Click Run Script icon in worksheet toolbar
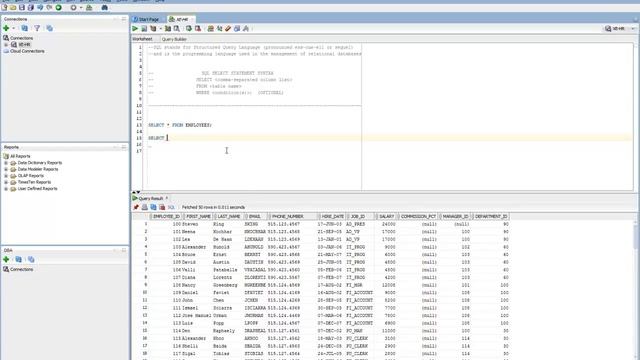This screenshot has height=360, width=640. (x=144, y=29)
